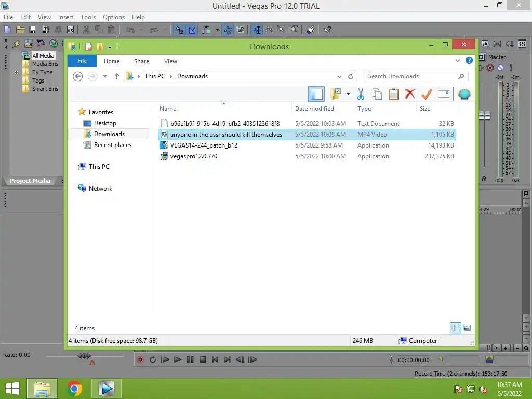Click red X delete icon in Explorer
This screenshot has height=399, width=532.
[410, 94]
